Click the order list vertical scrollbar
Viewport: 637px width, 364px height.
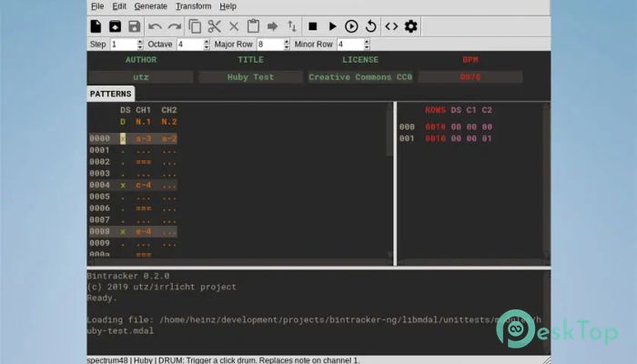tap(546, 181)
